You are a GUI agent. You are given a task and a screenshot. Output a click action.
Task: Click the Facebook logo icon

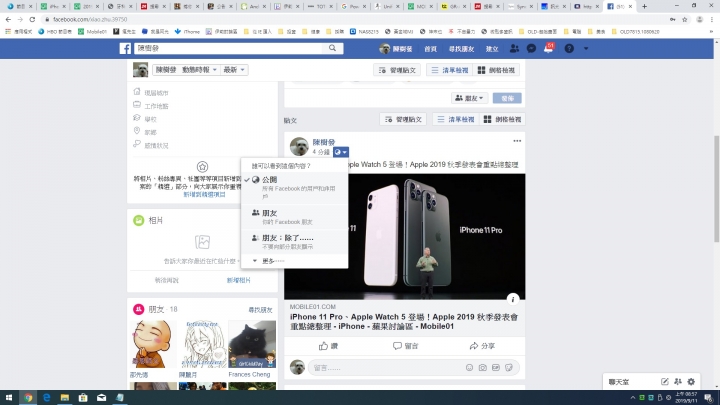[x=125, y=48]
